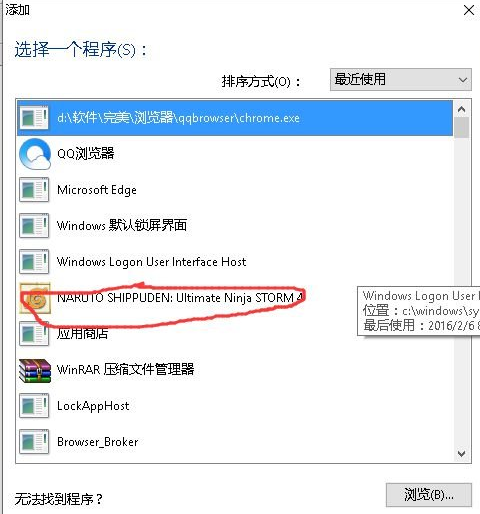This screenshot has width=480, height=514.
Task: Click the WinRAR books icon
Action: 35,370
